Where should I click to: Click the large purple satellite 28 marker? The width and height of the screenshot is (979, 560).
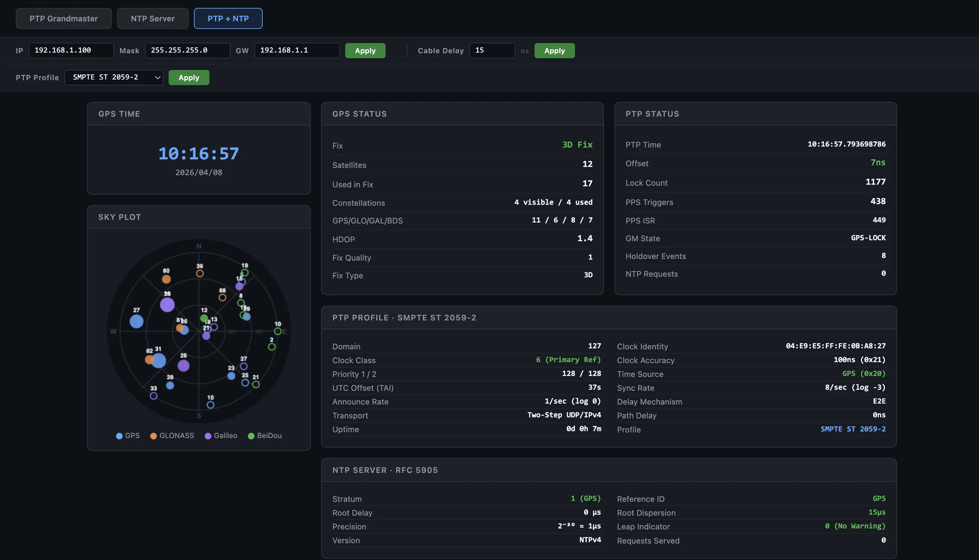click(167, 304)
